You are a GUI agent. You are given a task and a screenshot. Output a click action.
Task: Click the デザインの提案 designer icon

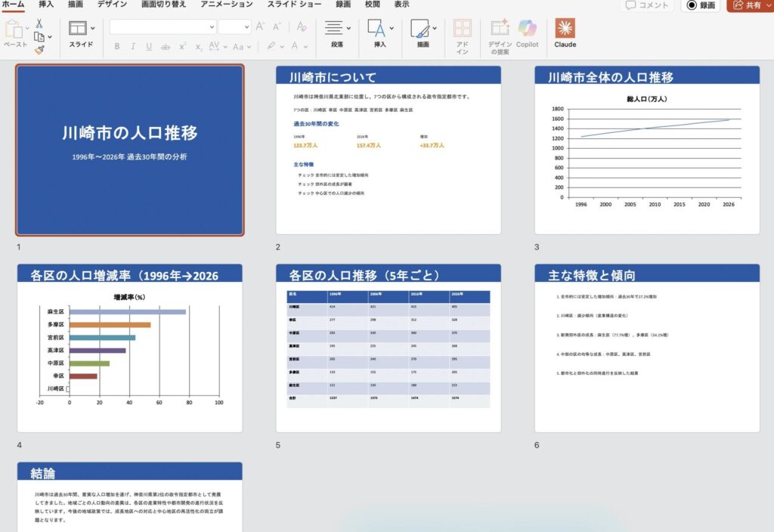click(500, 33)
